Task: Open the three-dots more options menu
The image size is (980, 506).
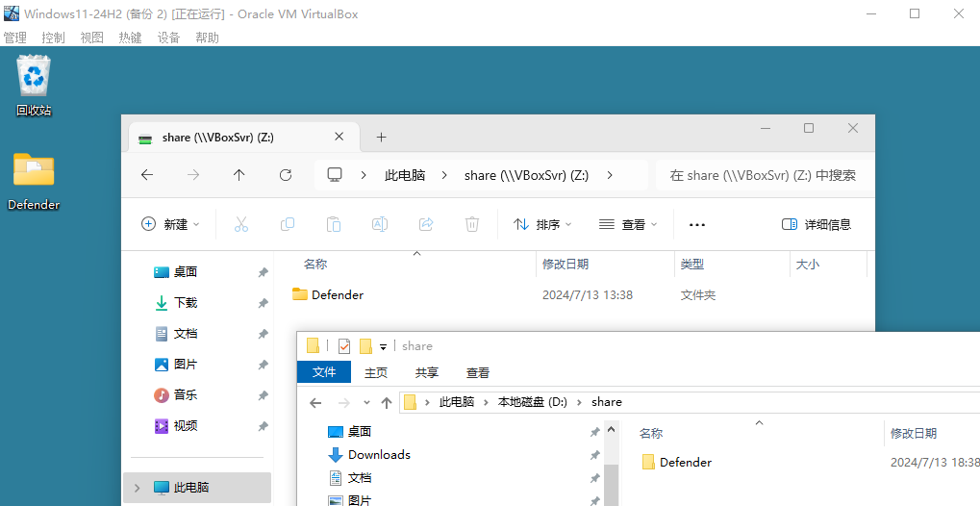Action: (x=697, y=224)
